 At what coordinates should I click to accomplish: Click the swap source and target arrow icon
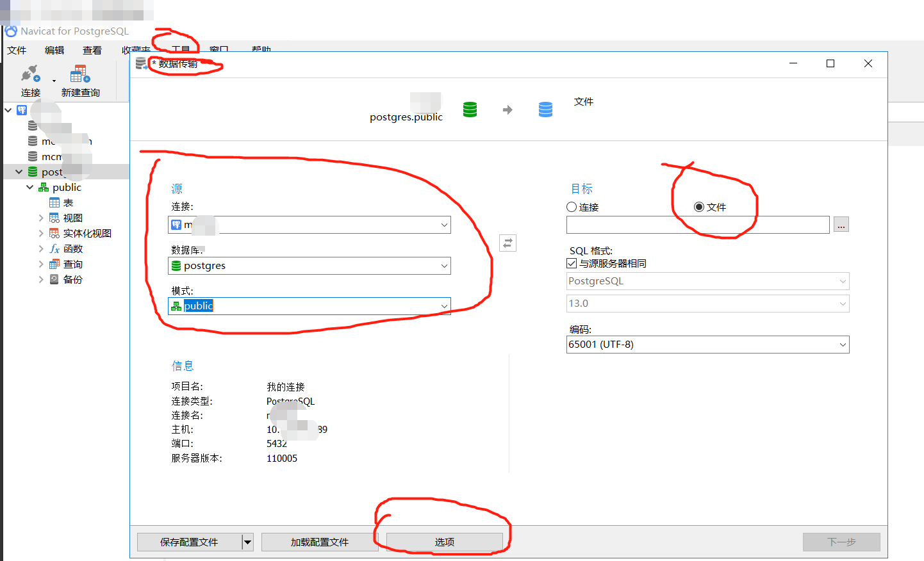tap(507, 243)
